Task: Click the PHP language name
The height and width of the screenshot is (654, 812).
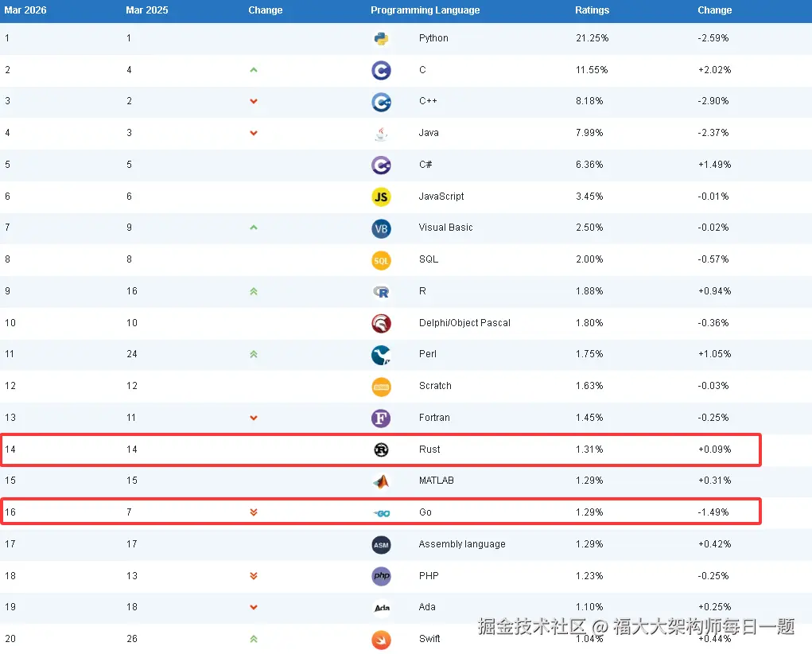Action: [x=429, y=576]
